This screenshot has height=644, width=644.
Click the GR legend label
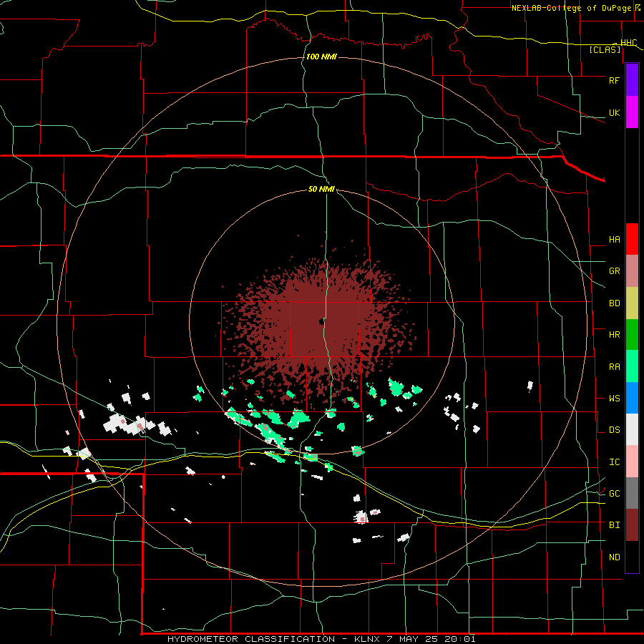(x=614, y=271)
